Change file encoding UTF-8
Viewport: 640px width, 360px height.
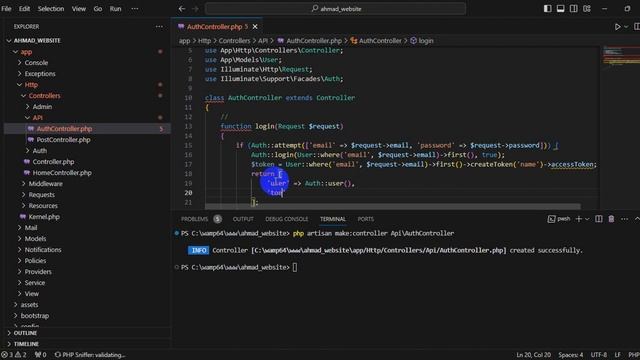(599, 355)
